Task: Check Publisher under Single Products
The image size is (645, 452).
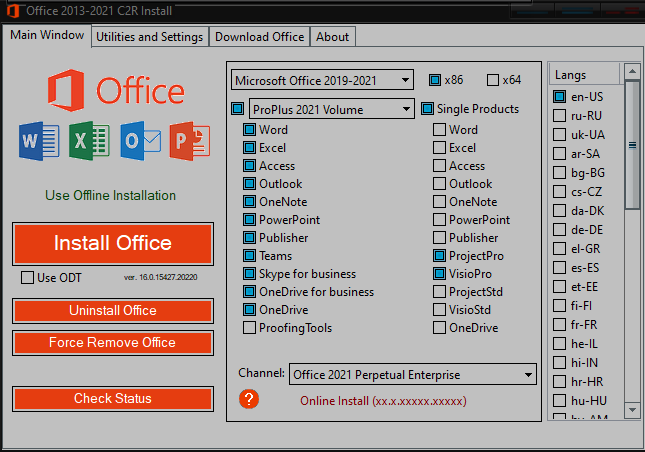Action: (x=439, y=238)
